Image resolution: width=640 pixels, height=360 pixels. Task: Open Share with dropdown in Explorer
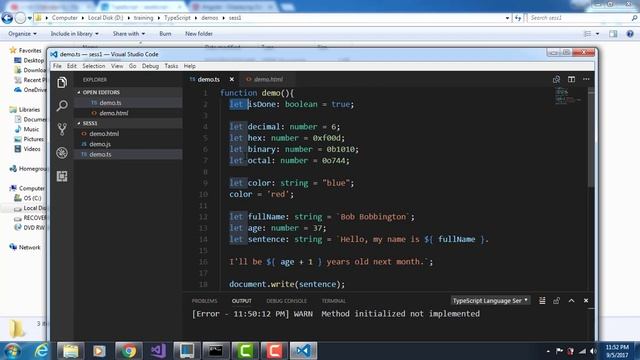(129, 33)
